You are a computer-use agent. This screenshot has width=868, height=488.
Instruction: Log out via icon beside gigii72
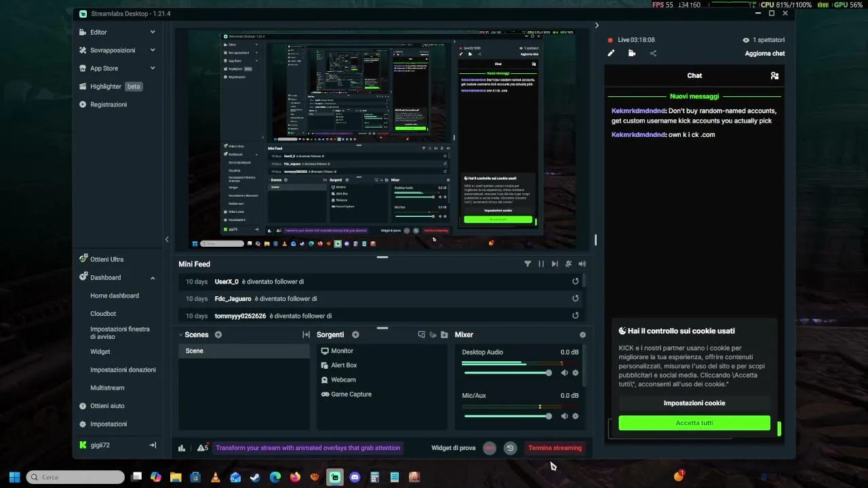(153, 445)
